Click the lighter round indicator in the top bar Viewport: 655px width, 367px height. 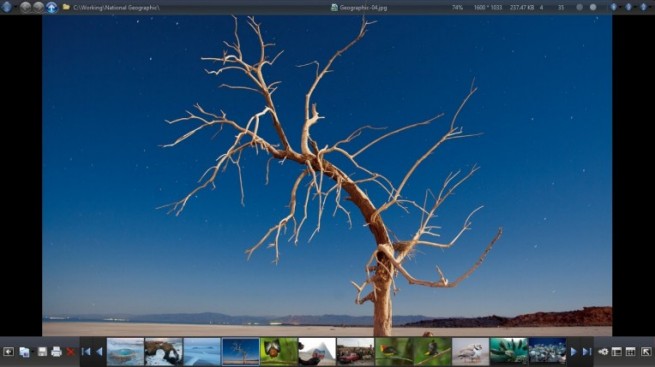coord(593,7)
